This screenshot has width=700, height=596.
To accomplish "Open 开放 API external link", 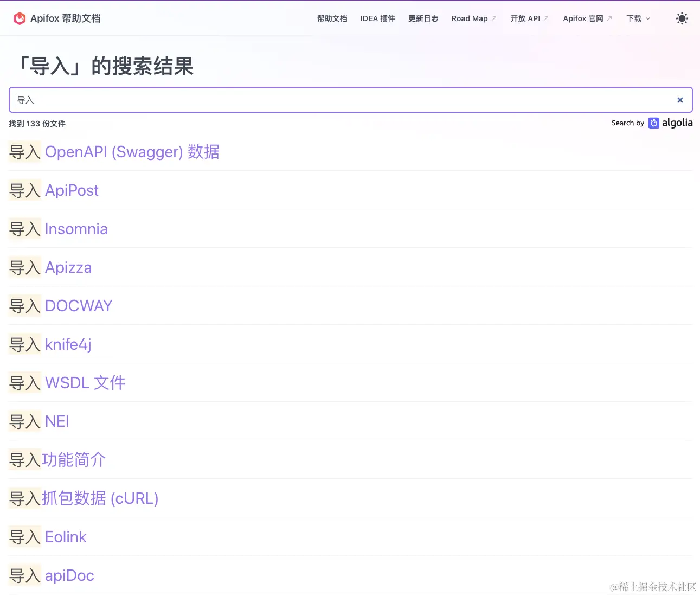I will [530, 18].
